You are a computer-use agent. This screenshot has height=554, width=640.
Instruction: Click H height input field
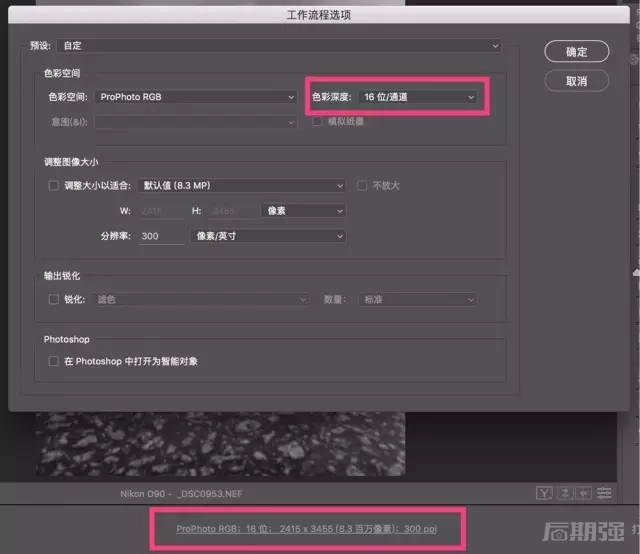click(x=231, y=211)
